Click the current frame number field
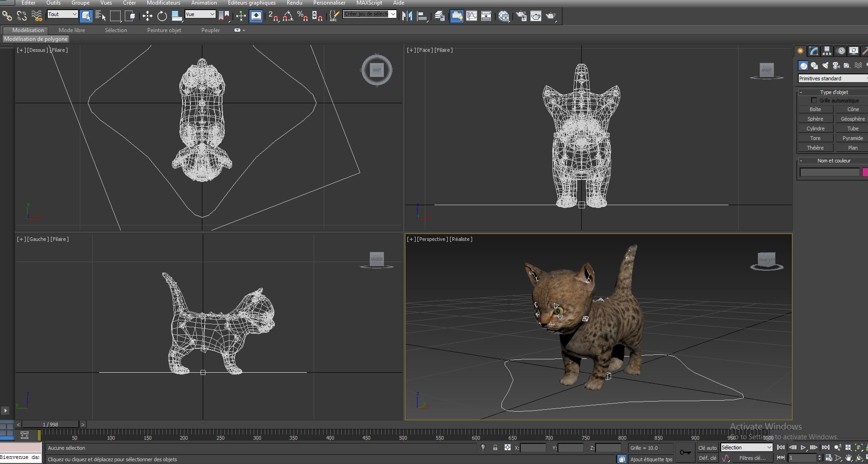 pos(802,458)
